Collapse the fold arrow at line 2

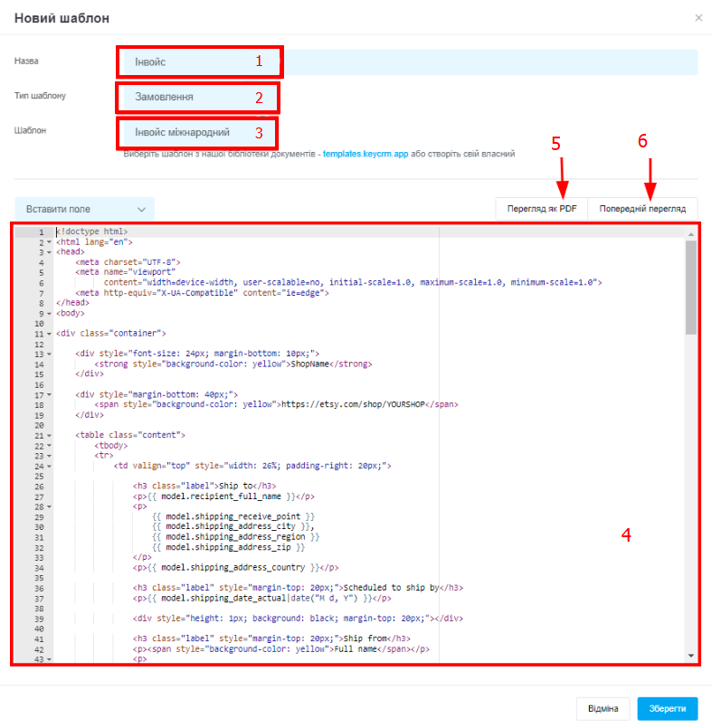pyautogui.click(x=49, y=242)
